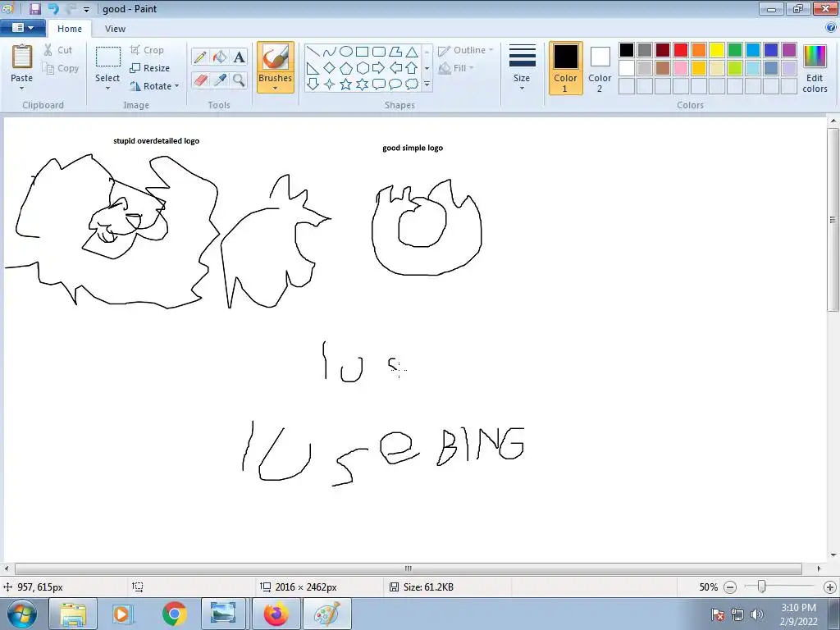Pick the Eraser tool

200,80
